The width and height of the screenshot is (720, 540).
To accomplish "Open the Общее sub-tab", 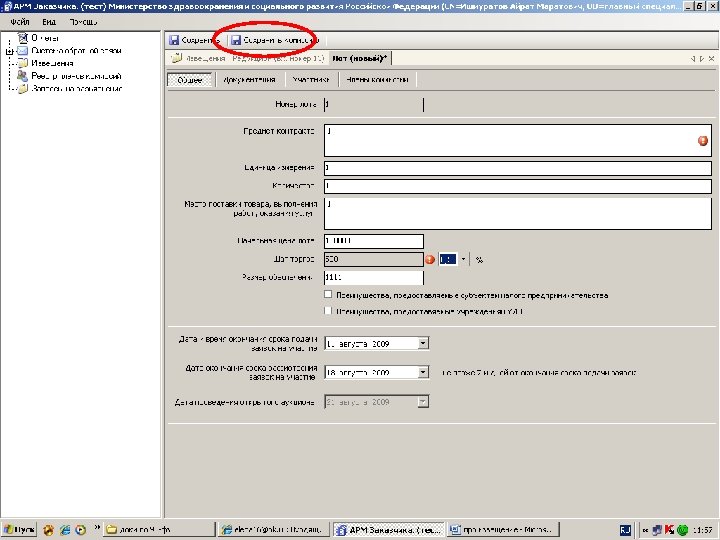I will (x=190, y=79).
